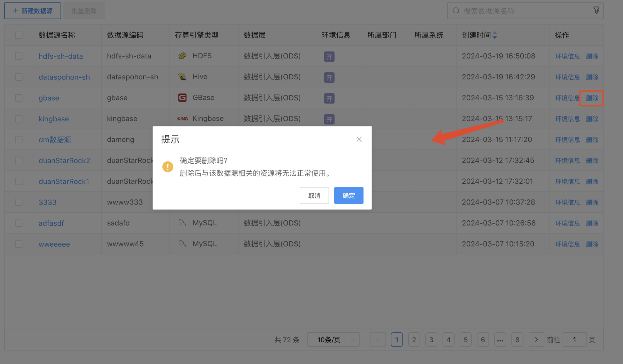Toggle the 开 environment switch for hdfs-sh-data

[x=329, y=56]
